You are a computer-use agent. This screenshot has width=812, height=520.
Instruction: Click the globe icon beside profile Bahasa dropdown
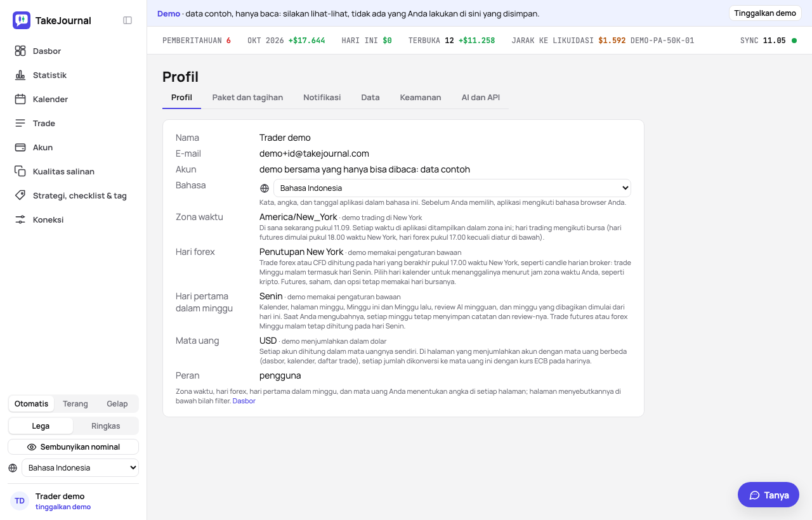pyautogui.click(x=265, y=188)
